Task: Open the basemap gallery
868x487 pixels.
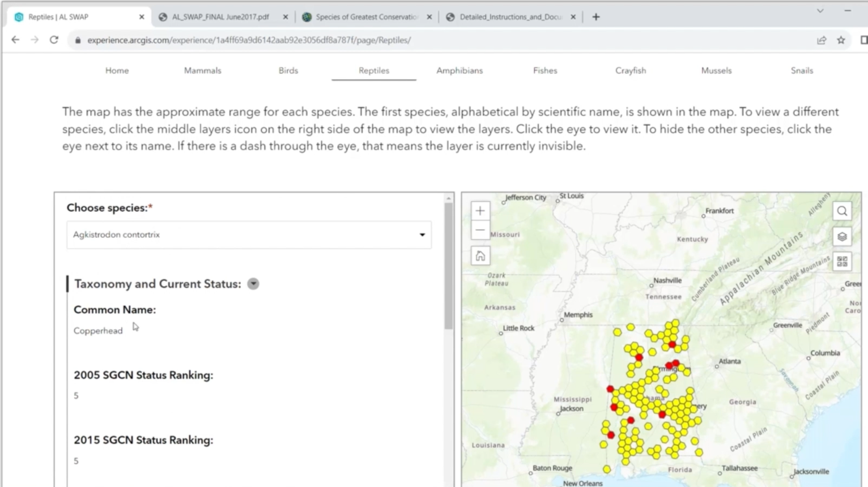Action: 842,262
